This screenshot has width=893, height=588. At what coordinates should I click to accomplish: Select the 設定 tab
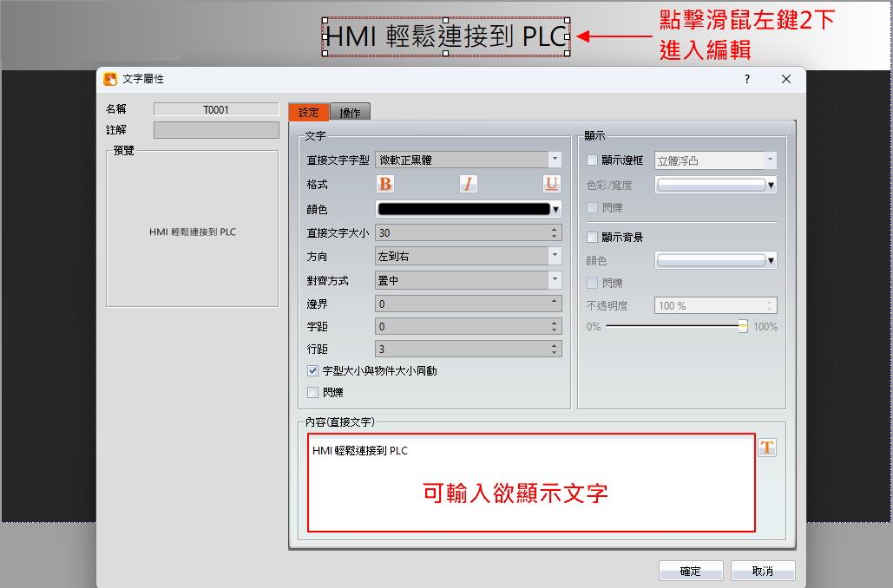tap(309, 112)
